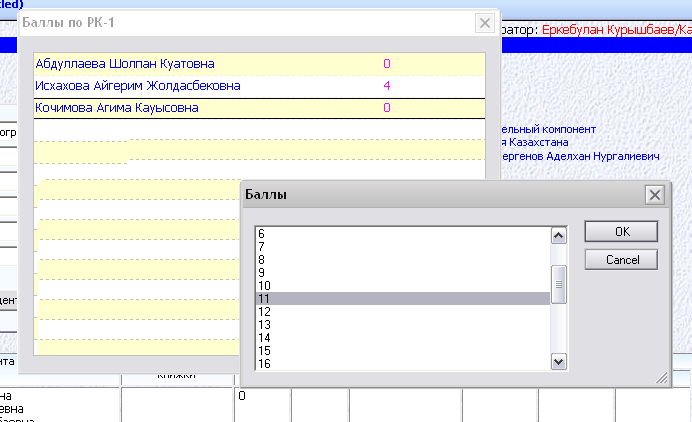692x422 pixels.
Task: Click OK in the Баллы dialog
Action: tap(621, 231)
